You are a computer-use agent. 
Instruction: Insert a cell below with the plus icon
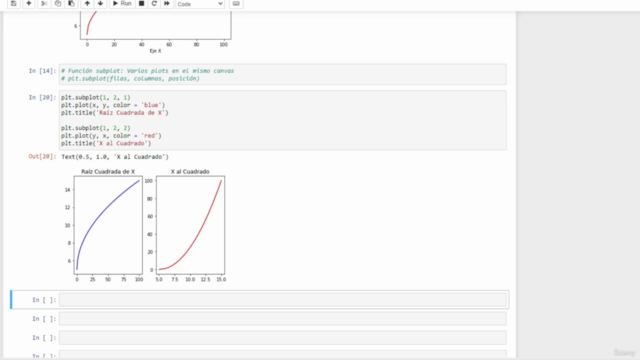tap(29, 4)
